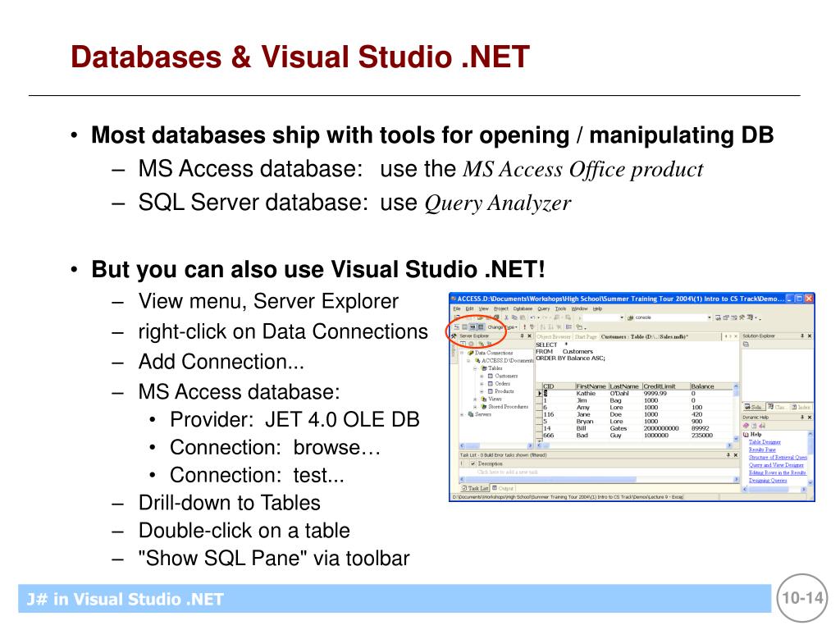Viewport: 840px width, 630px height.
Task: Click the results grid scroll down arrow
Action: click(736, 438)
